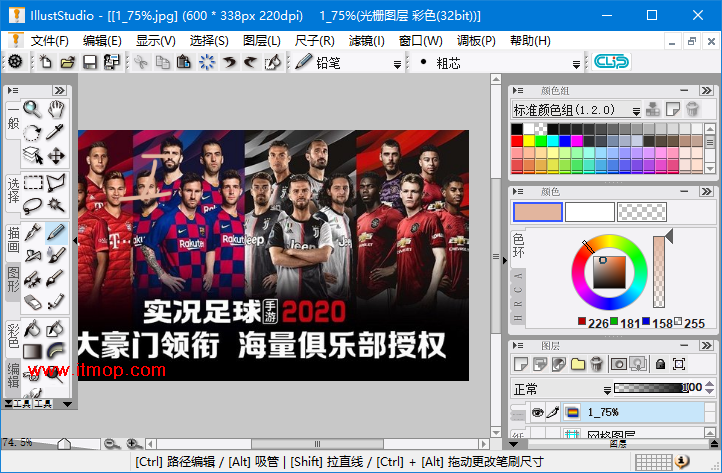Click the zoom in button below the canvas
Image resolution: width=722 pixels, height=473 pixels.
pos(133,444)
